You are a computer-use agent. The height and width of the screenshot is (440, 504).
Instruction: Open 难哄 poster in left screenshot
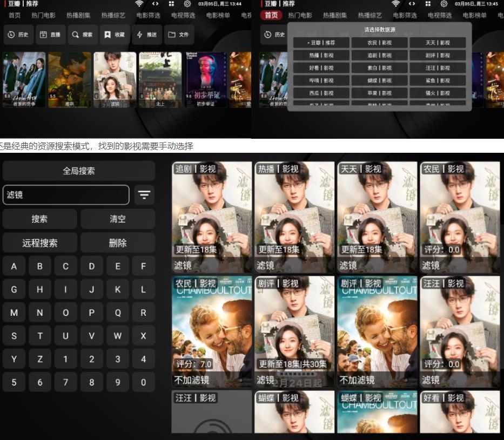coord(70,80)
